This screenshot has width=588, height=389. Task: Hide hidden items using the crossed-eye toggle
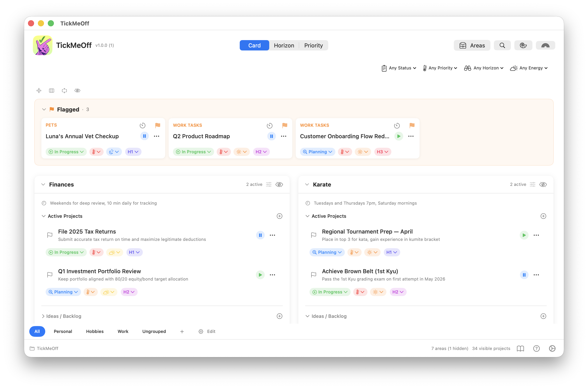pos(77,90)
